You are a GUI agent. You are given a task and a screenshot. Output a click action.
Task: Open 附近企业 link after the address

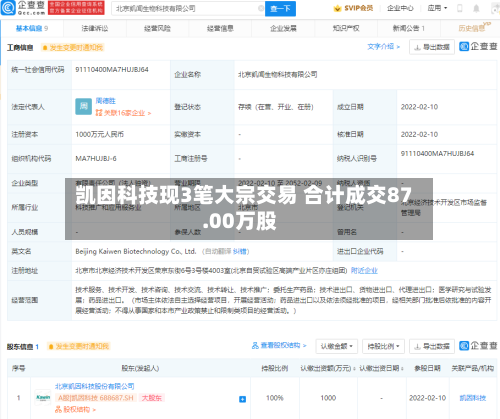pos(364,271)
